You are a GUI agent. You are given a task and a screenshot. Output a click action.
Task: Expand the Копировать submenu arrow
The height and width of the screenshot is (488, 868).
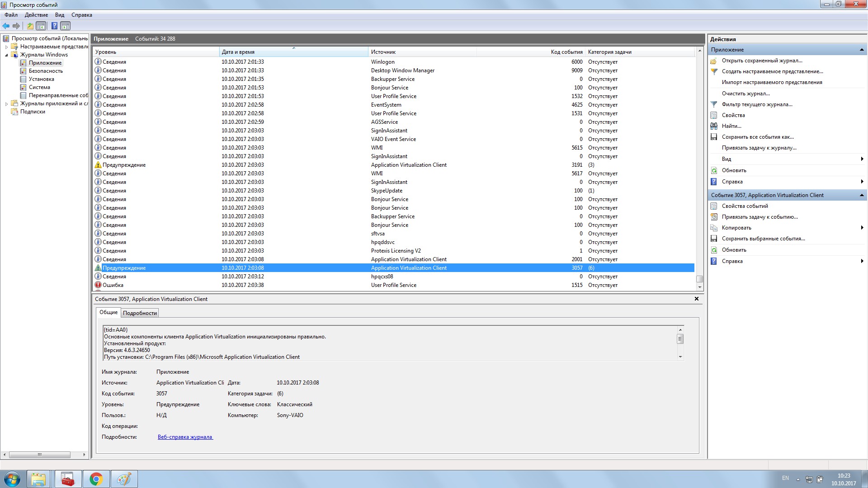pos(862,228)
